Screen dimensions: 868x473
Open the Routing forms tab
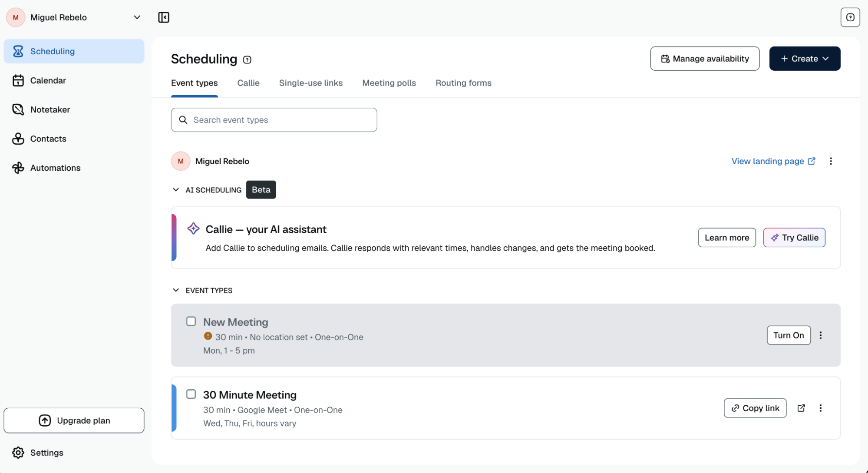(463, 83)
